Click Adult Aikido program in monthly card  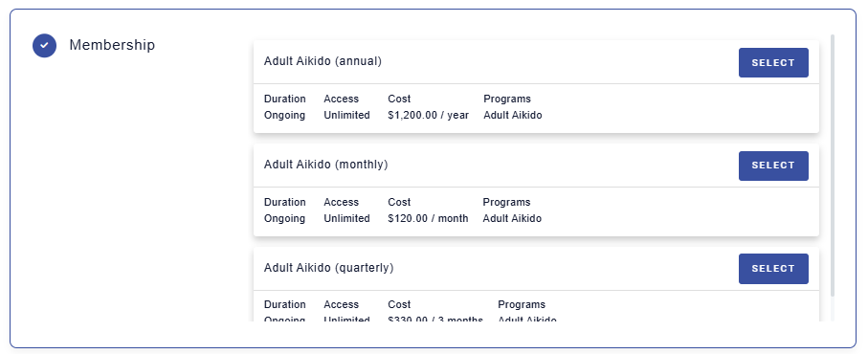(512, 218)
